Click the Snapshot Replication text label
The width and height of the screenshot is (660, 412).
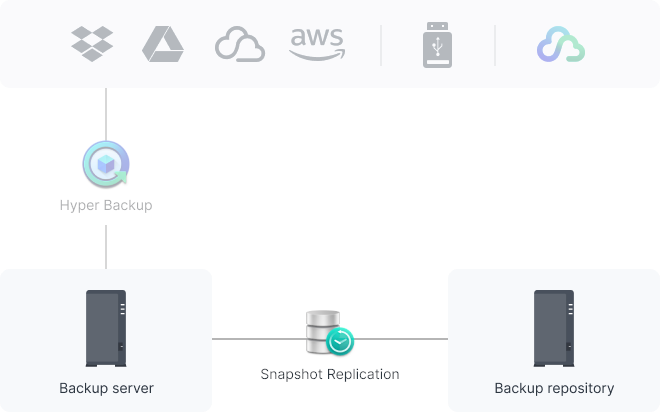330,374
